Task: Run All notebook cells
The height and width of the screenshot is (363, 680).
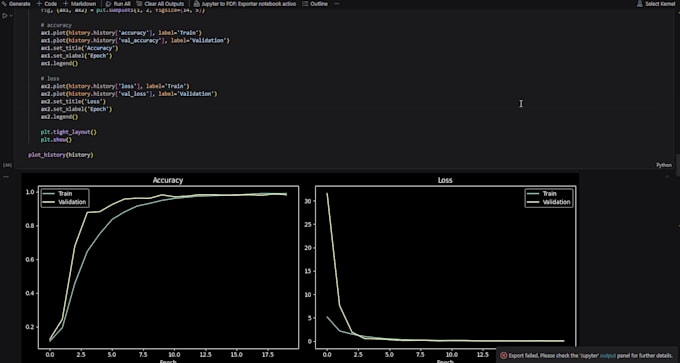Action: [118, 3]
